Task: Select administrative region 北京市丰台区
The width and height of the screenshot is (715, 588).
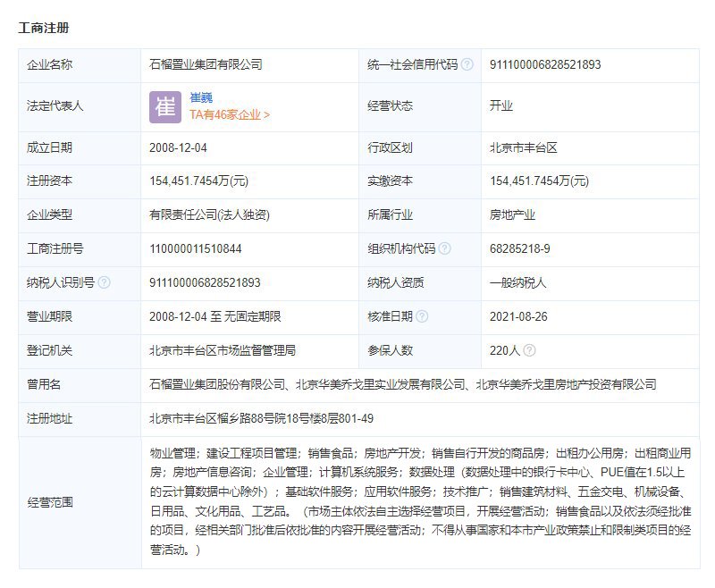Action: pos(524,147)
